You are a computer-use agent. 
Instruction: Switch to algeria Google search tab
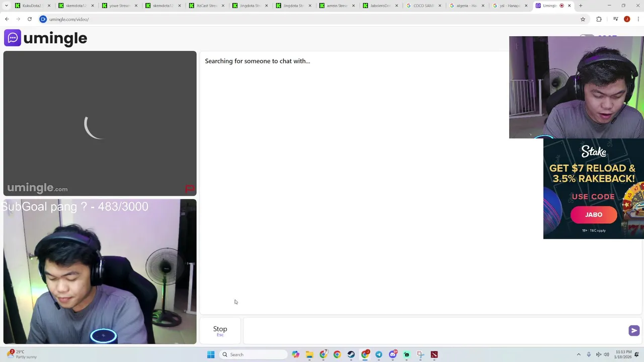[x=467, y=6]
